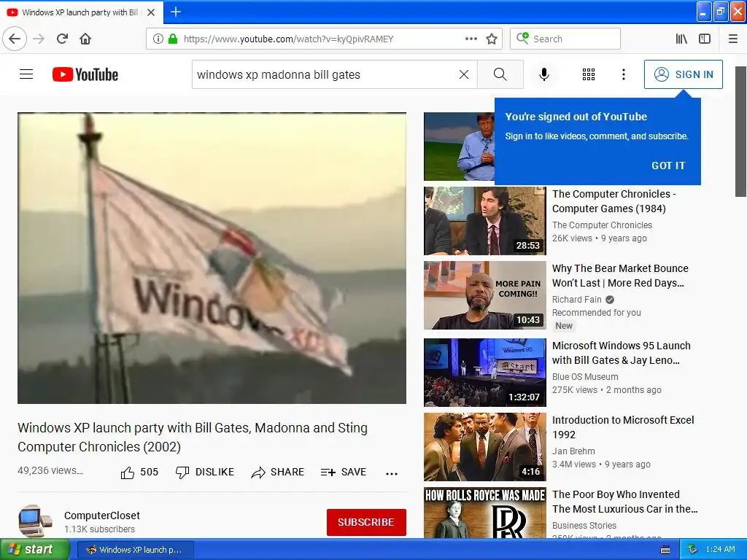Open the Library icon in Firefox toolbar
Image resolution: width=747 pixels, height=560 pixels.
[681, 39]
